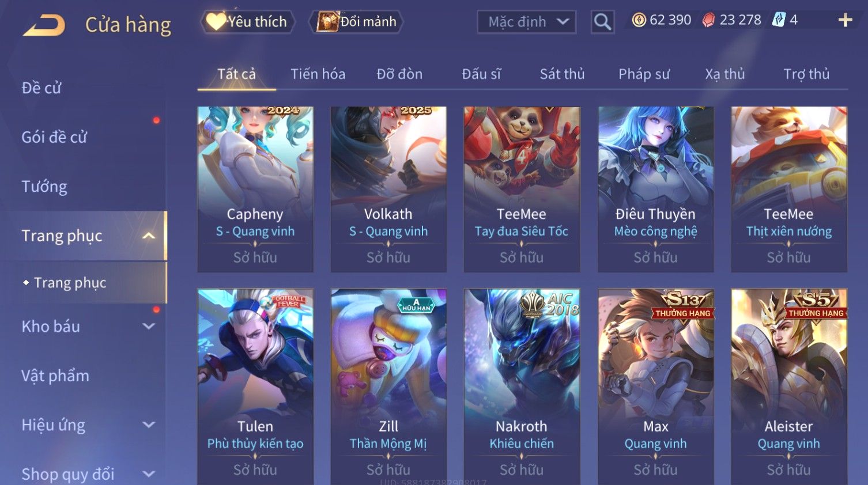Screen dimensions: 868x485
Task: Tap the red ruby currency icon
Action: click(708, 20)
